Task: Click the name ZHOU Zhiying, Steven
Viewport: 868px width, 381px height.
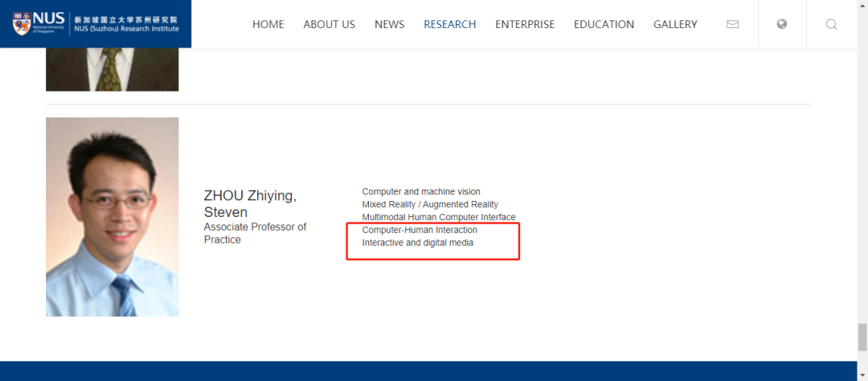Action: pos(249,204)
